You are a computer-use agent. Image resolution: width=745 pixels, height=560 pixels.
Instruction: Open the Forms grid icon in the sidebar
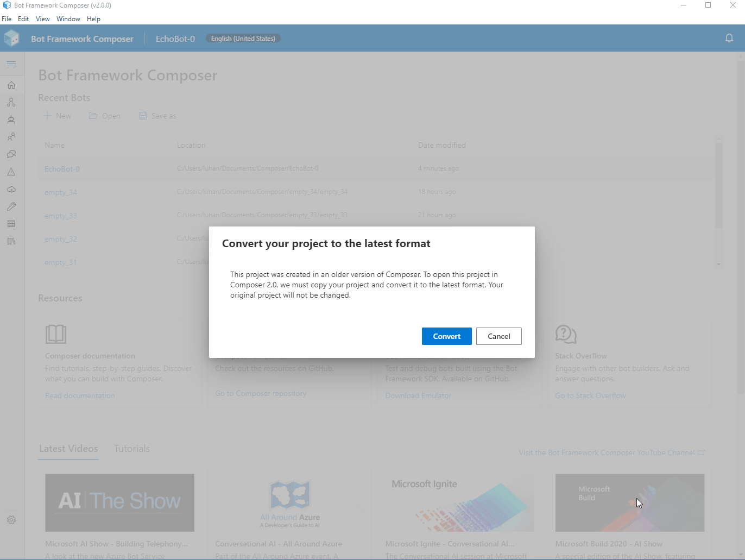click(x=11, y=224)
